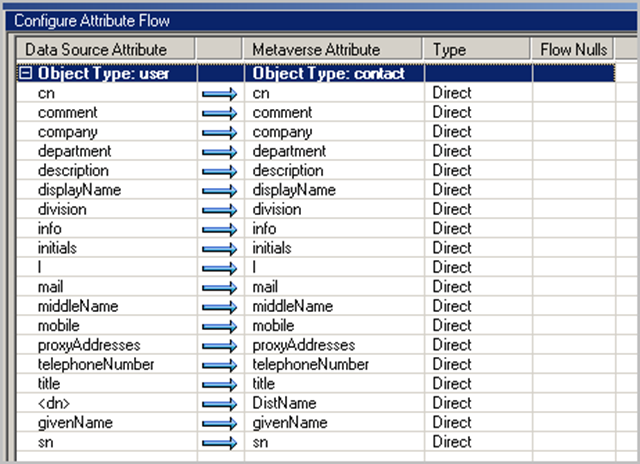Click the direction arrow in the <dn> row
This screenshot has height=464, width=640.
click(x=219, y=403)
